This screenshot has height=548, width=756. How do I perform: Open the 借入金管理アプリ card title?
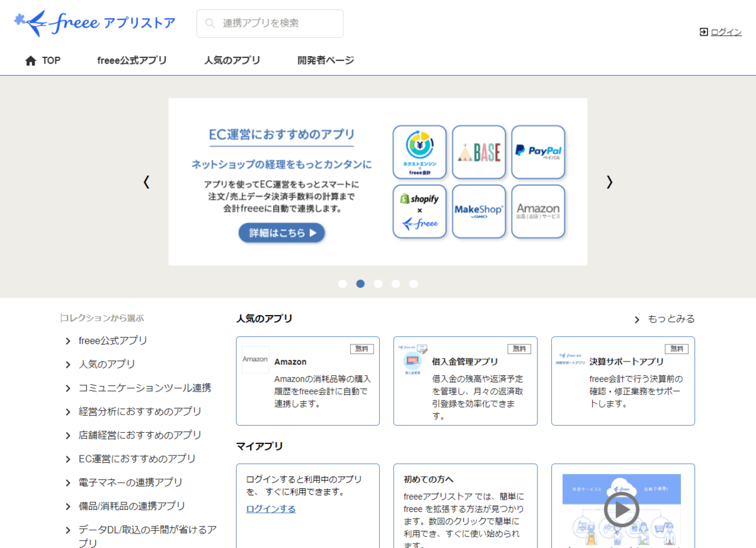(465, 362)
